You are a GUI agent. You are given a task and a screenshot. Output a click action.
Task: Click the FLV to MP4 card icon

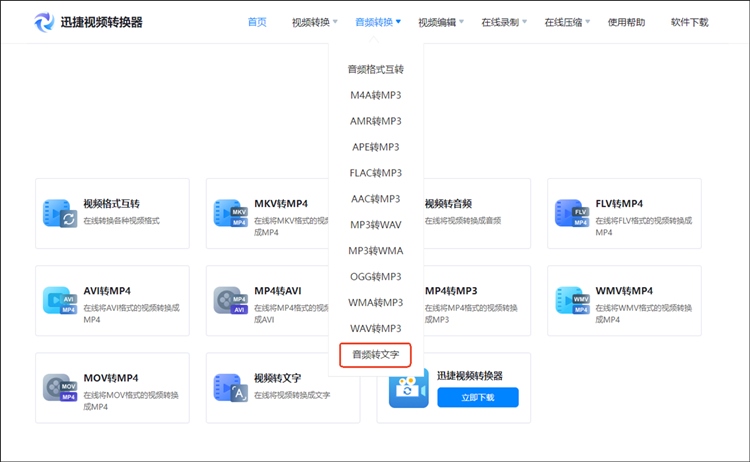[x=572, y=213]
